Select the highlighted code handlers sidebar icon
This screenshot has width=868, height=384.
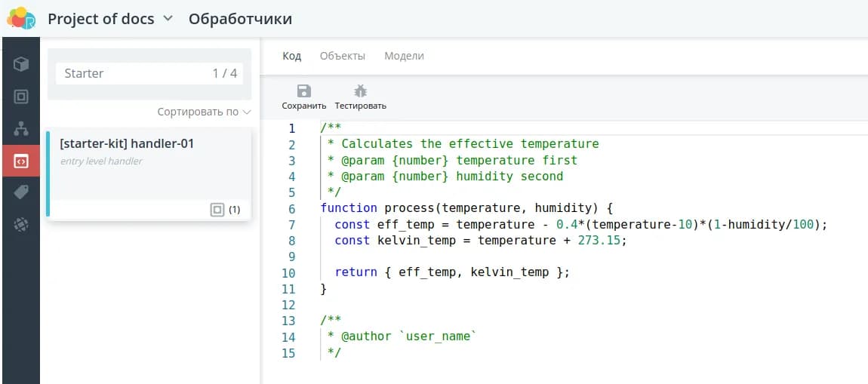[21, 161]
